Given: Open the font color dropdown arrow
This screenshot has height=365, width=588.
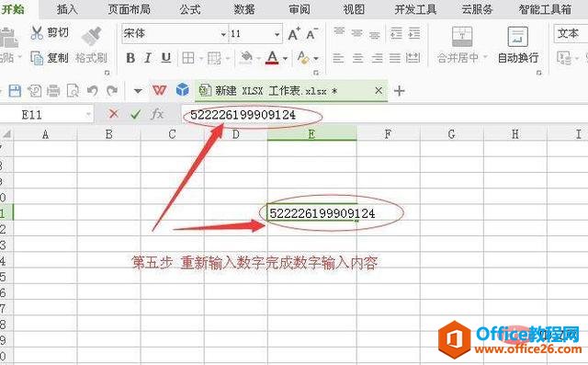Looking at the screenshot, I should coord(285,59).
